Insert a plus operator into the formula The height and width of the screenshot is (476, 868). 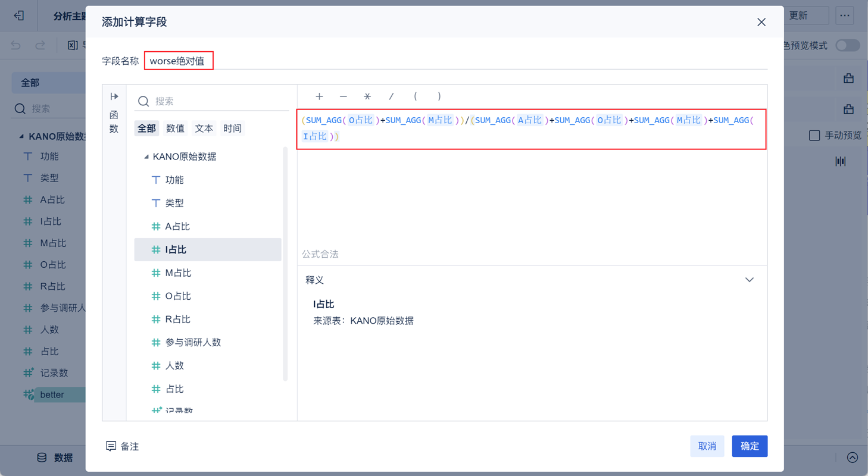[x=319, y=96]
